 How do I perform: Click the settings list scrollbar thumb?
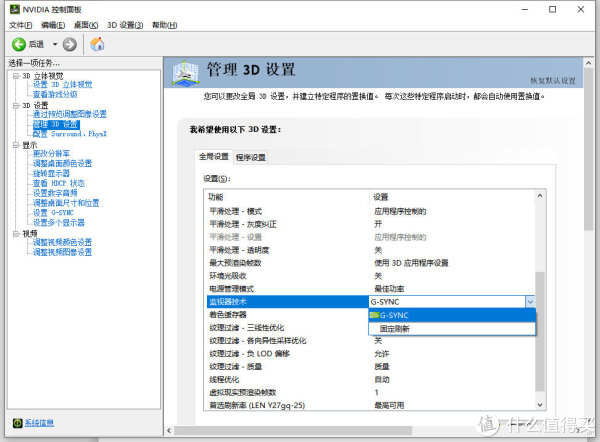pyautogui.click(x=540, y=331)
